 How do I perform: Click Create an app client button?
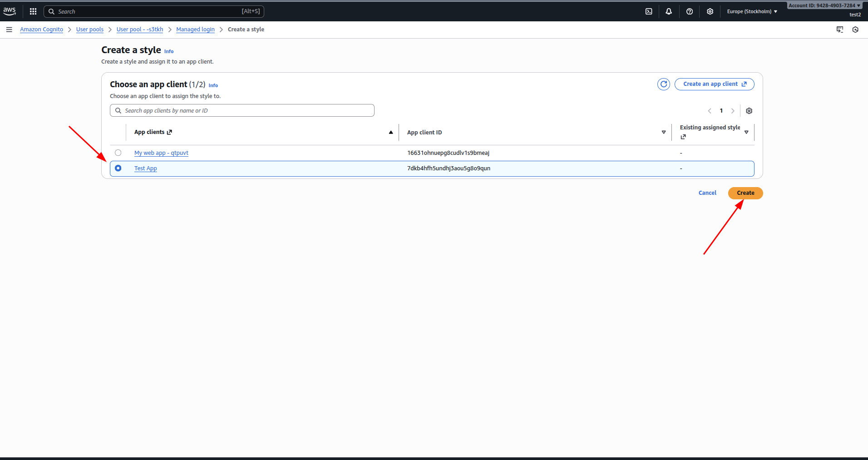715,84
